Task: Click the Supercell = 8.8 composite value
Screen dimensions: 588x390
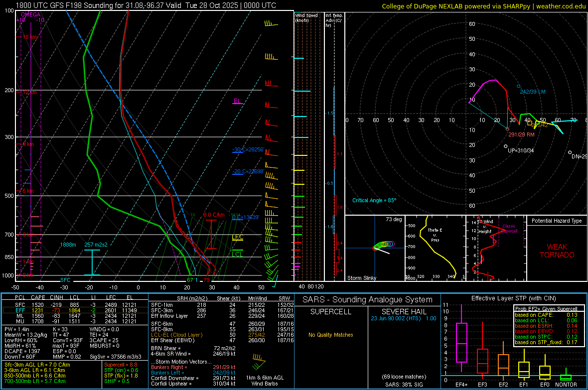Action: (121, 365)
